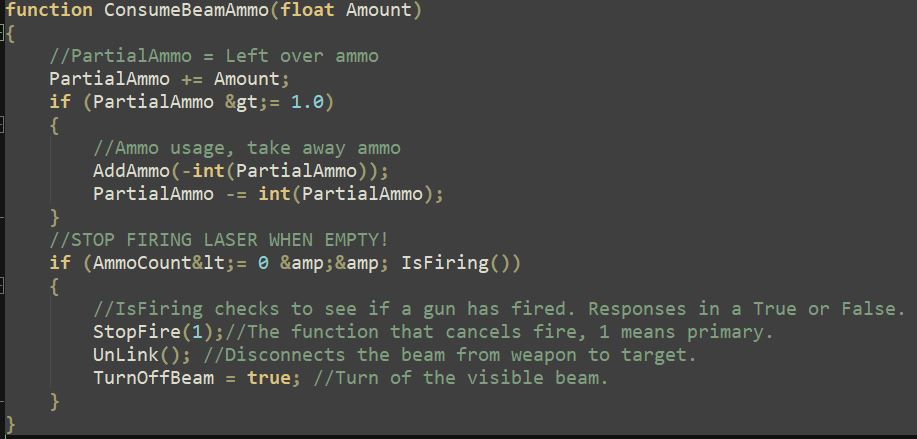Screen dimensions: 917x439
Task: Collapse the AmmoCount if-block fold marker
Action: (x=2, y=286)
